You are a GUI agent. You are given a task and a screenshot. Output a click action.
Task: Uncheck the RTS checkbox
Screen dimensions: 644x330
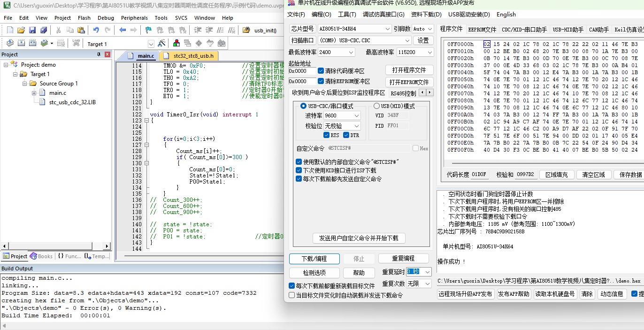[x=327, y=135]
